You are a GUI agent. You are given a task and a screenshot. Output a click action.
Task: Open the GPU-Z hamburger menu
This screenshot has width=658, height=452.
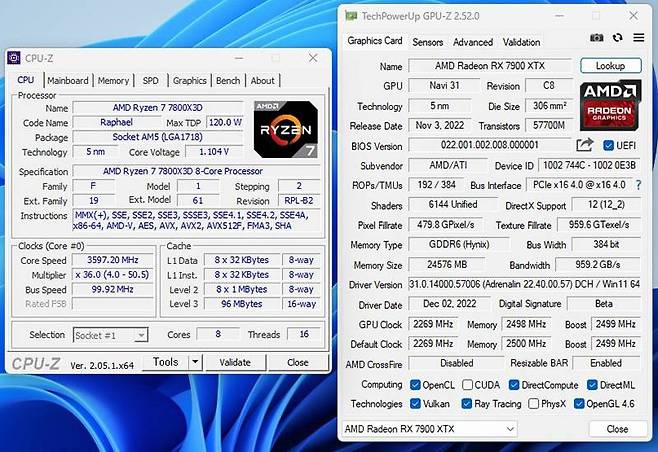click(639, 38)
